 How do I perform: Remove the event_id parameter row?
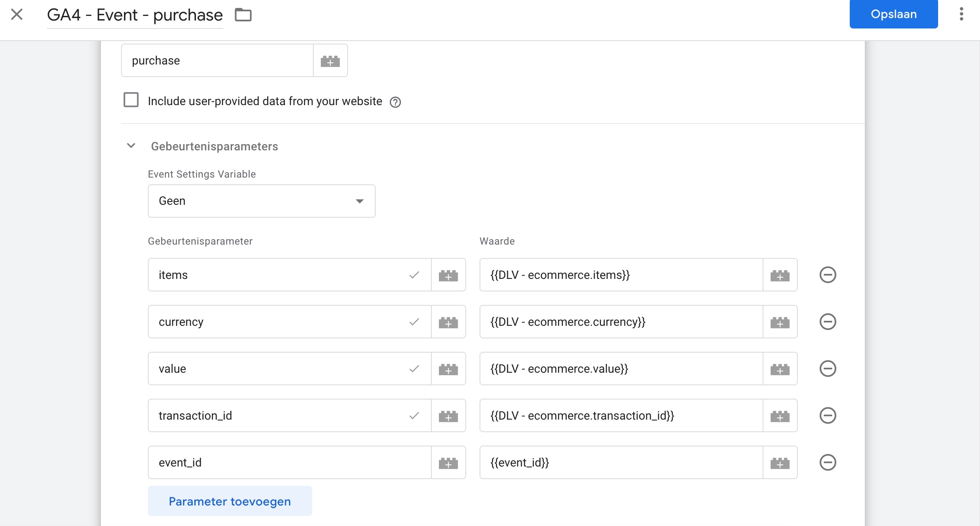(828, 462)
